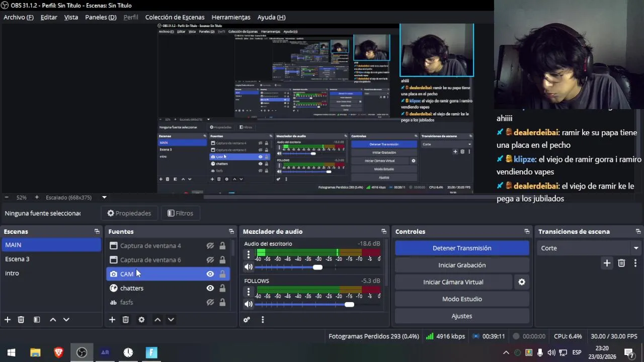Open FOLLOWS track options dots
This screenshot has height=362, width=644.
(249, 292)
